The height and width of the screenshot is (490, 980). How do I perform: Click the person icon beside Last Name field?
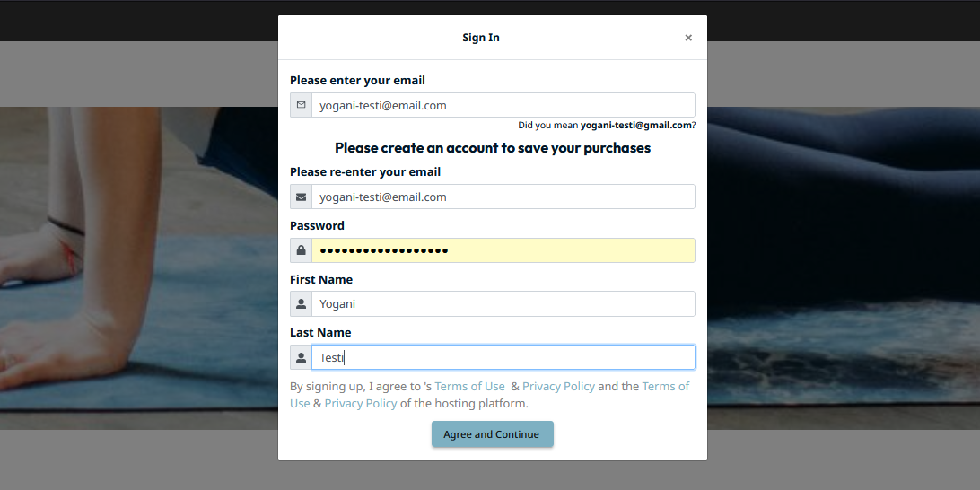pyautogui.click(x=301, y=357)
